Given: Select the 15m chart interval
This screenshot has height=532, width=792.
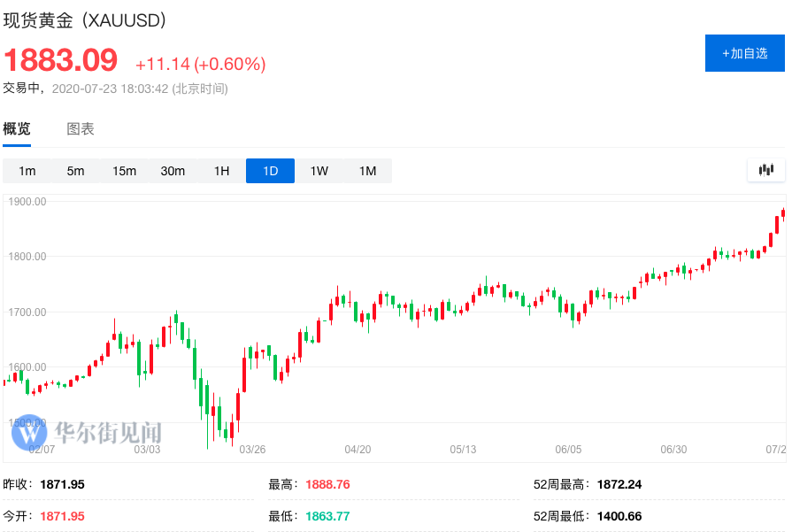Looking at the screenshot, I should click(124, 171).
